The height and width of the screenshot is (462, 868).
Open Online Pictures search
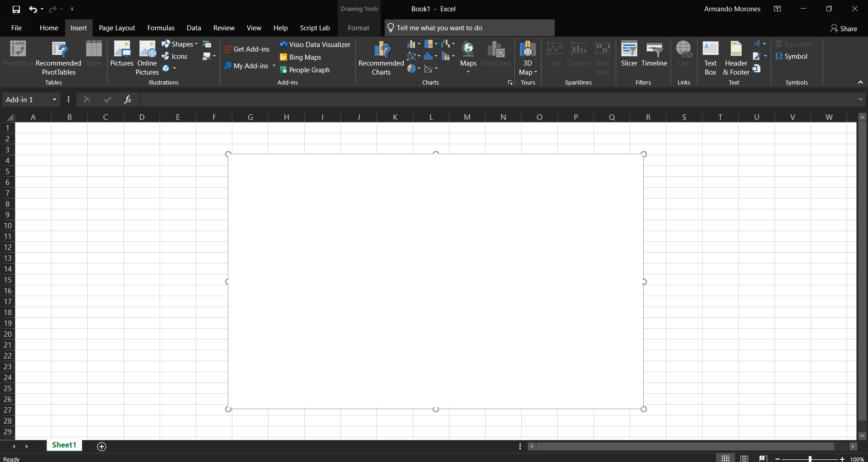147,58
